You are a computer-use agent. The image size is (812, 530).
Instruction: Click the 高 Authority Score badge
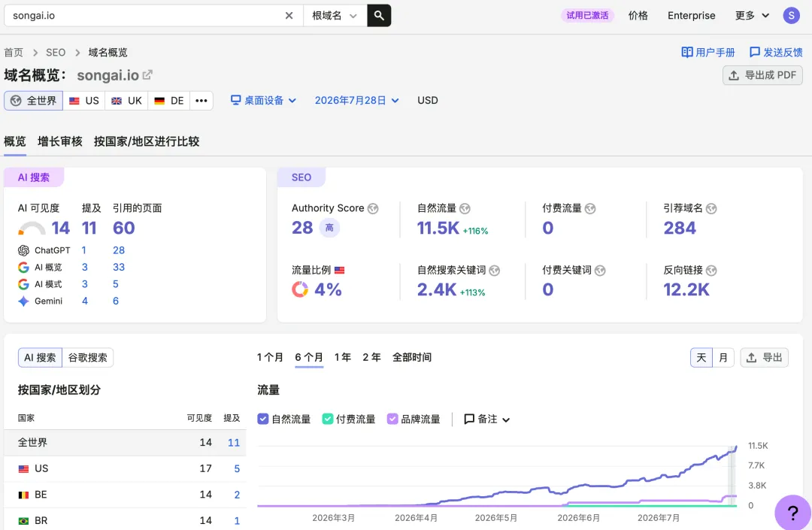(329, 228)
